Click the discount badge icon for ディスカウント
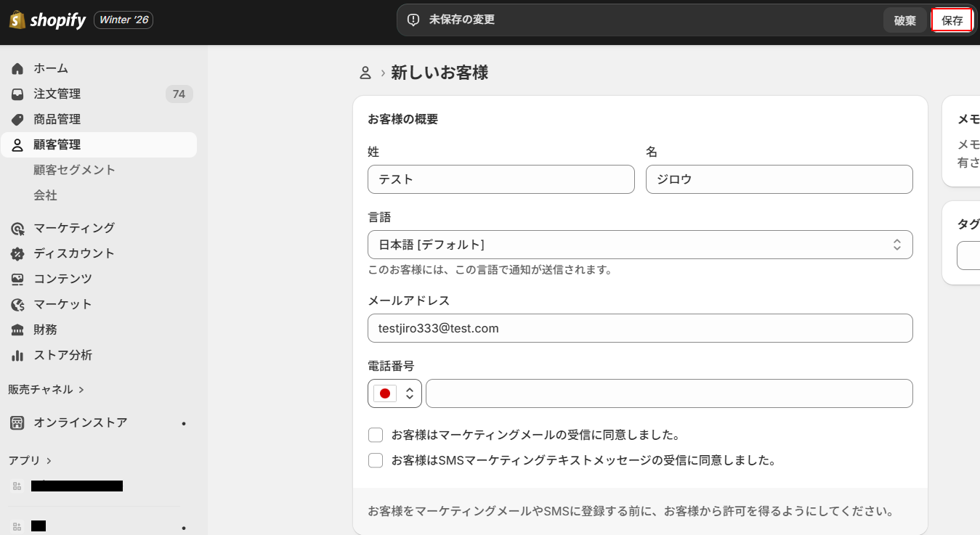Image resolution: width=980 pixels, height=535 pixels. click(17, 254)
